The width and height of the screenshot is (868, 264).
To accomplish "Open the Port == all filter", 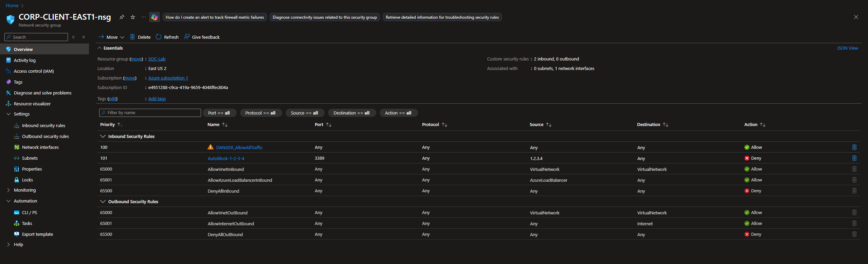I will pos(219,113).
